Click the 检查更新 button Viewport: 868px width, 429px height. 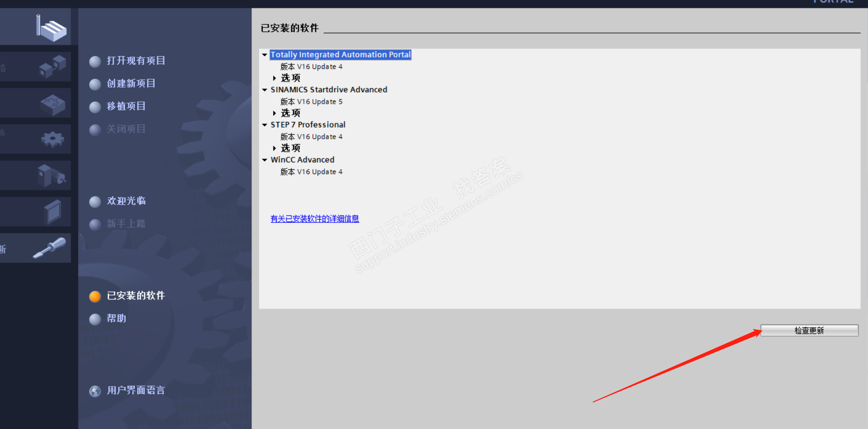pos(809,331)
